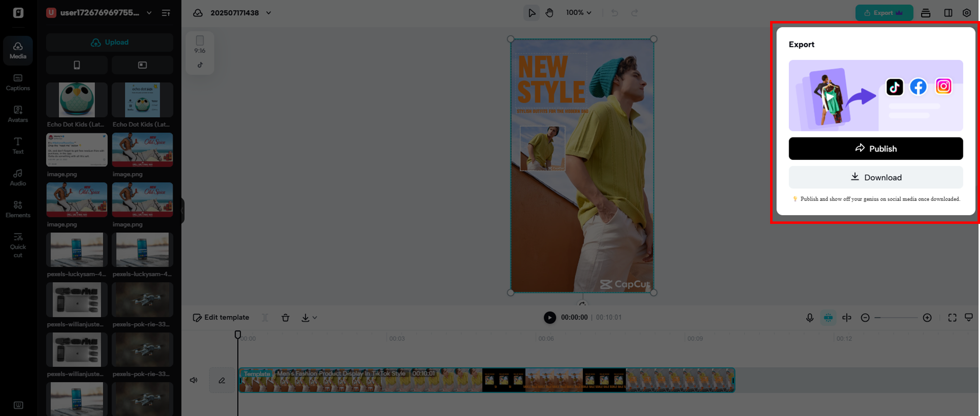
Task: Toggle the timeline snapping magnet icon
Action: 828,318
